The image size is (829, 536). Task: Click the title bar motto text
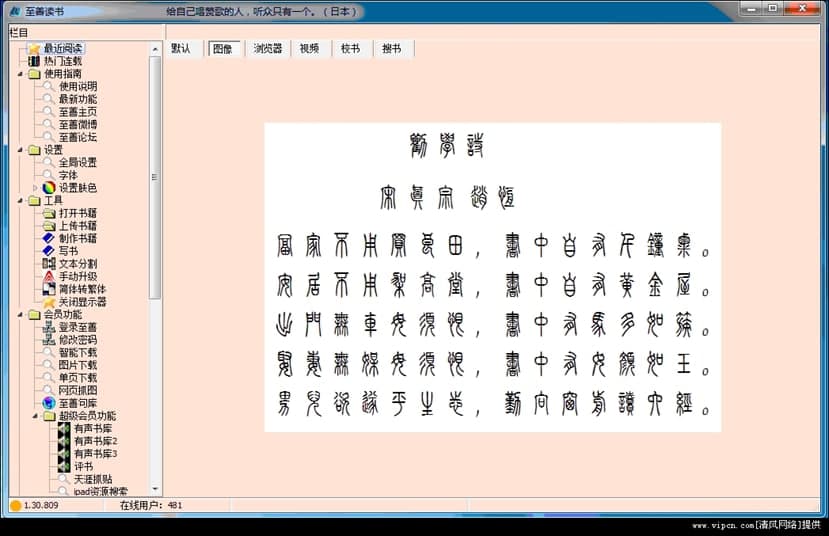tap(262, 11)
